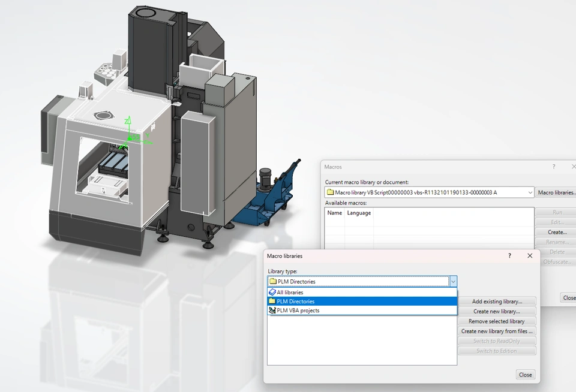Screen dimensions: 576x392
Task: Click Create new library from files button
Action: click(x=497, y=331)
